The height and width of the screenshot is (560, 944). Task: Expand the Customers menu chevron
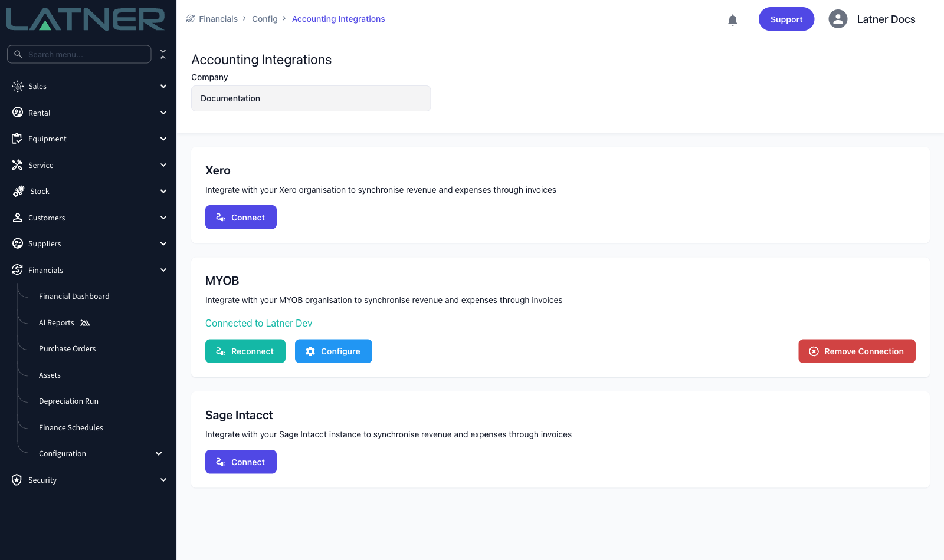pos(163,218)
